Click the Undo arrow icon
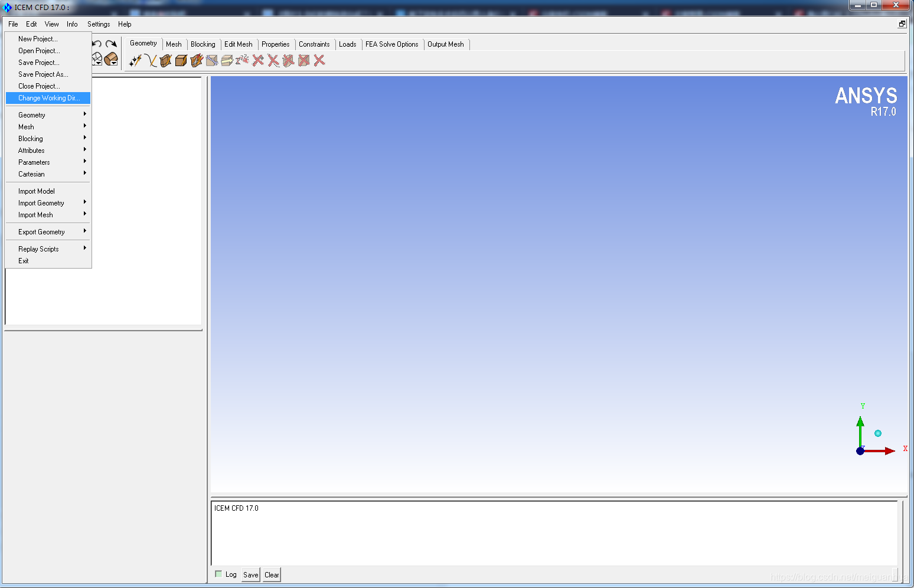This screenshot has width=914, height=588. pos(97,44)
